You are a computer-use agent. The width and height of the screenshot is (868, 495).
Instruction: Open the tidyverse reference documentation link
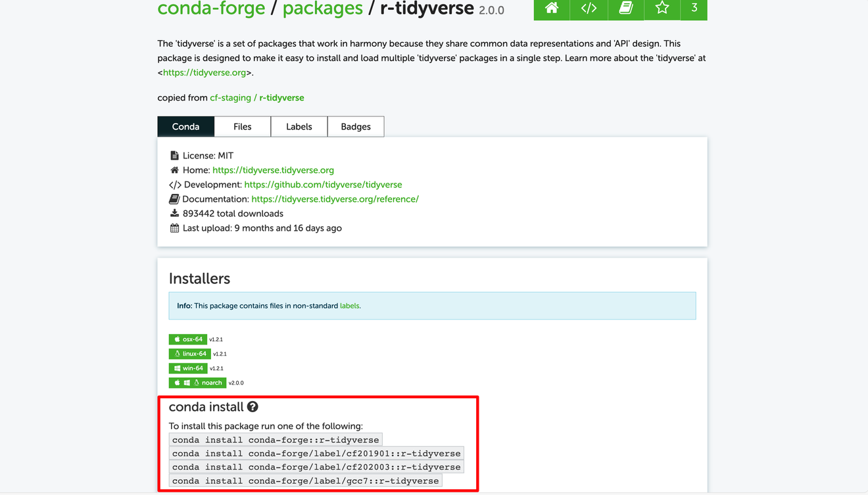coord(335,199)
